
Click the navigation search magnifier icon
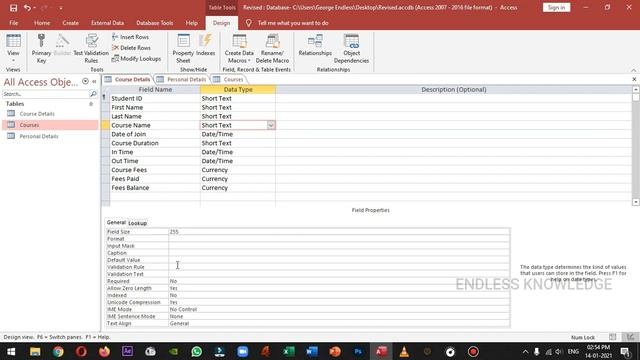coord(93,94)
